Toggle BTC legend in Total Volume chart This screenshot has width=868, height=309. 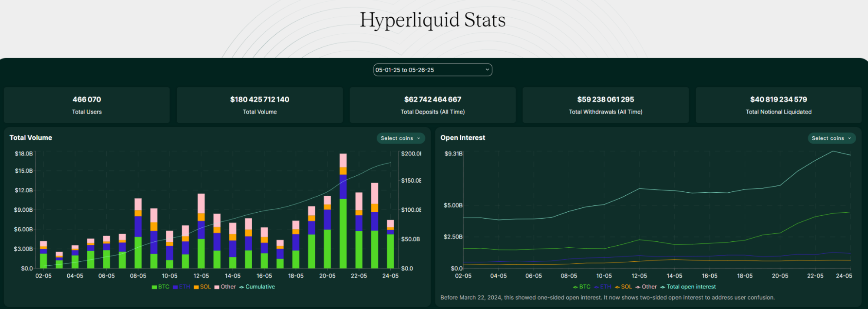coord(160,287)
